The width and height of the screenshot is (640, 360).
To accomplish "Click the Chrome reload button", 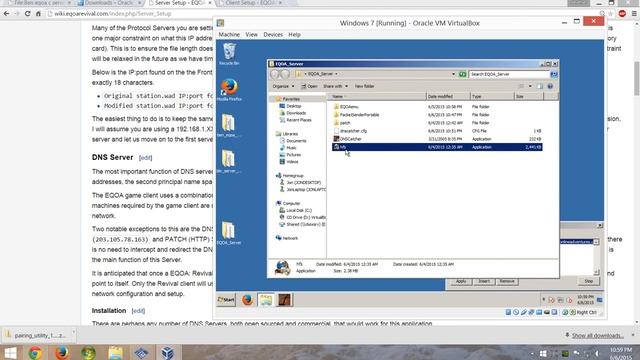I will pyautogui.click(x=27, y=13).
